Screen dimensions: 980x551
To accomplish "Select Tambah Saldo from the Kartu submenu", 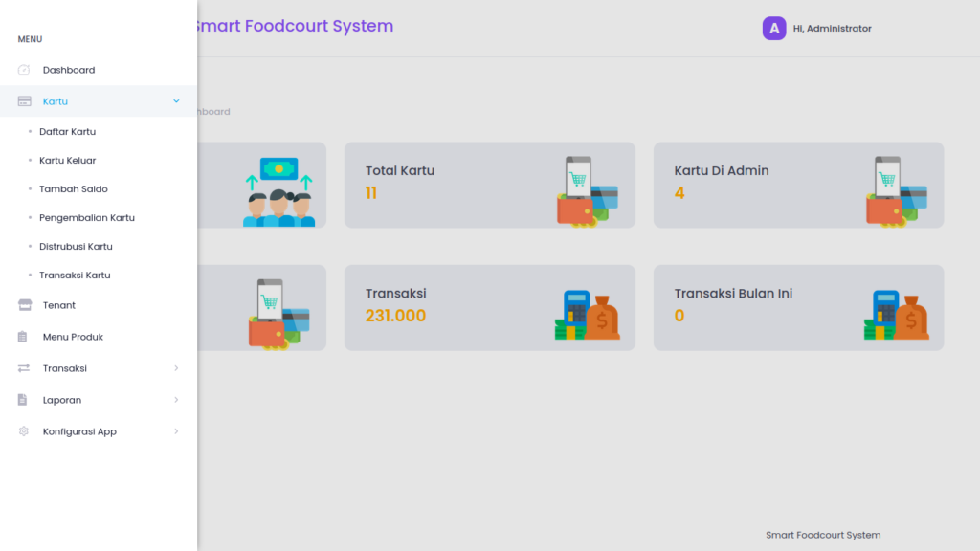I will (73, 188).
